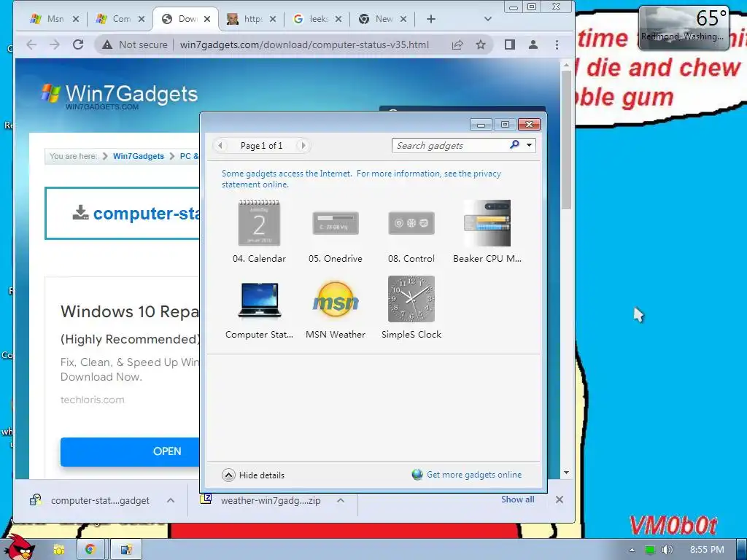The width and height of the screenshot is (747, 560).
Task: Go to next gadget page arrow
Action: tap(303, 145)
